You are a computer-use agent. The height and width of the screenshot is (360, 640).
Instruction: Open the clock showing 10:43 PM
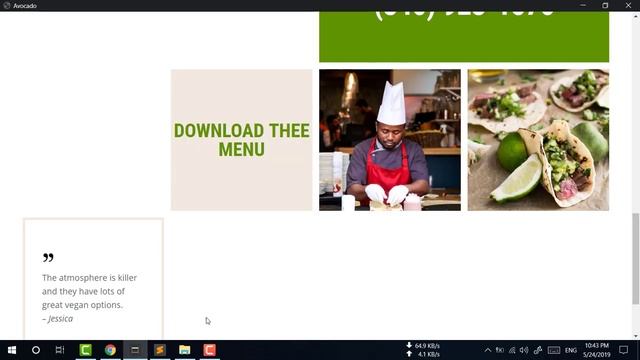click(x=597, y=350)
